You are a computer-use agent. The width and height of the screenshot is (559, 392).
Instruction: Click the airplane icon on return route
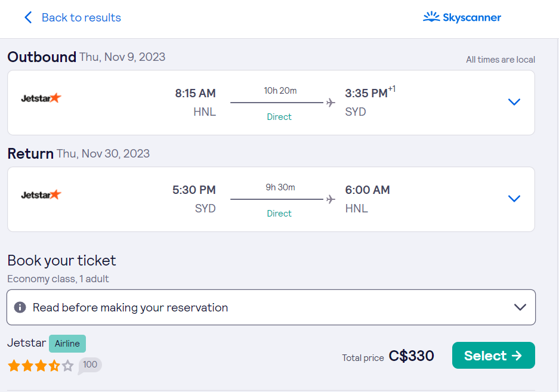(x=331, y=199)
